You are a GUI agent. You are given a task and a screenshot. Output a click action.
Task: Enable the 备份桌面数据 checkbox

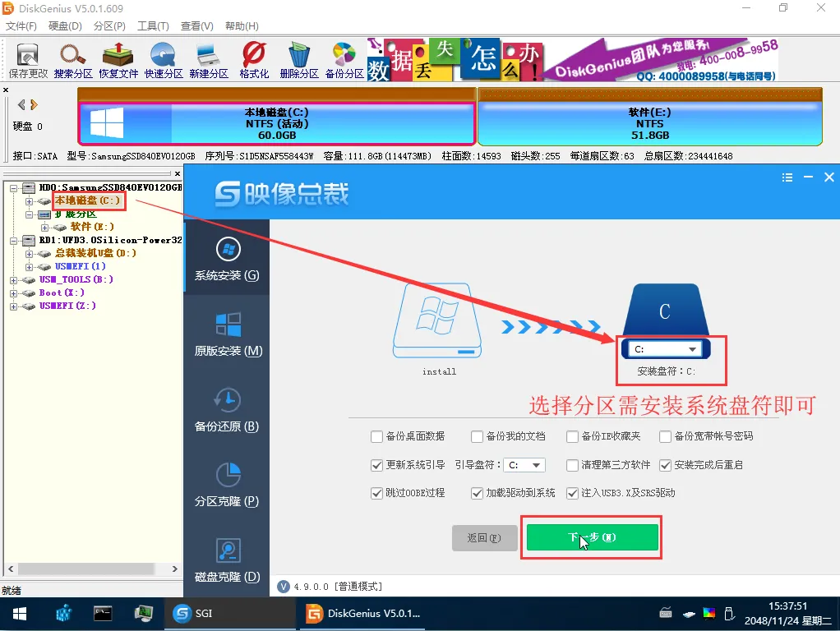pyautogui.click(x=377, y=436)
